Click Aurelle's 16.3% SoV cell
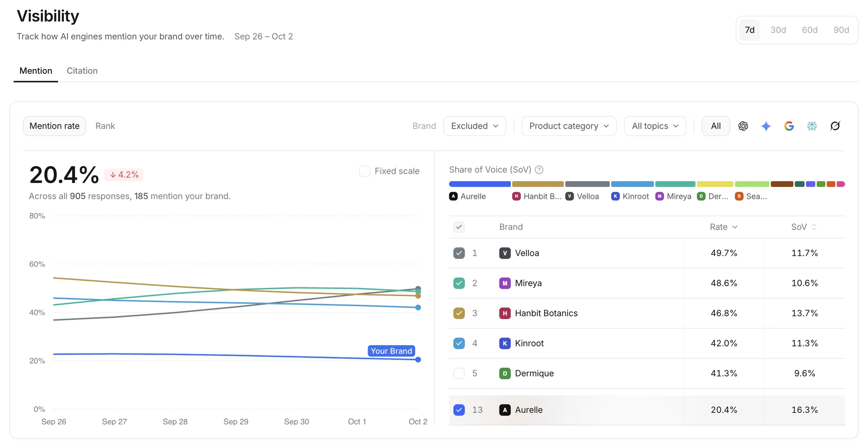The image size is (868, 444). 805,410
